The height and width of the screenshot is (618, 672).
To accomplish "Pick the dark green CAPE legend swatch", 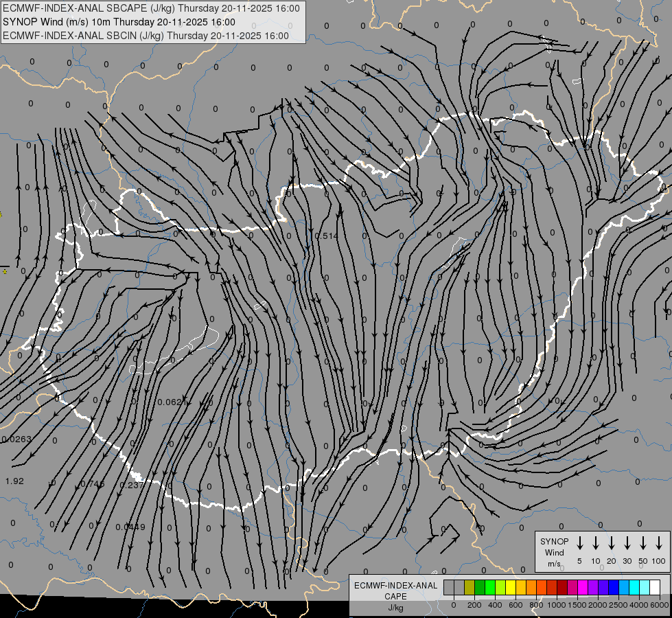I will 480,587.
